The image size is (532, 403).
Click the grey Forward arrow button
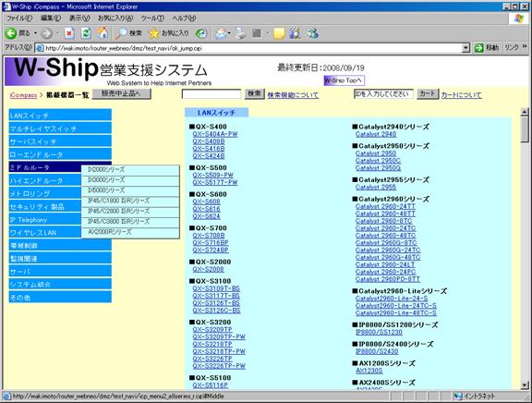tap(47, 33)
